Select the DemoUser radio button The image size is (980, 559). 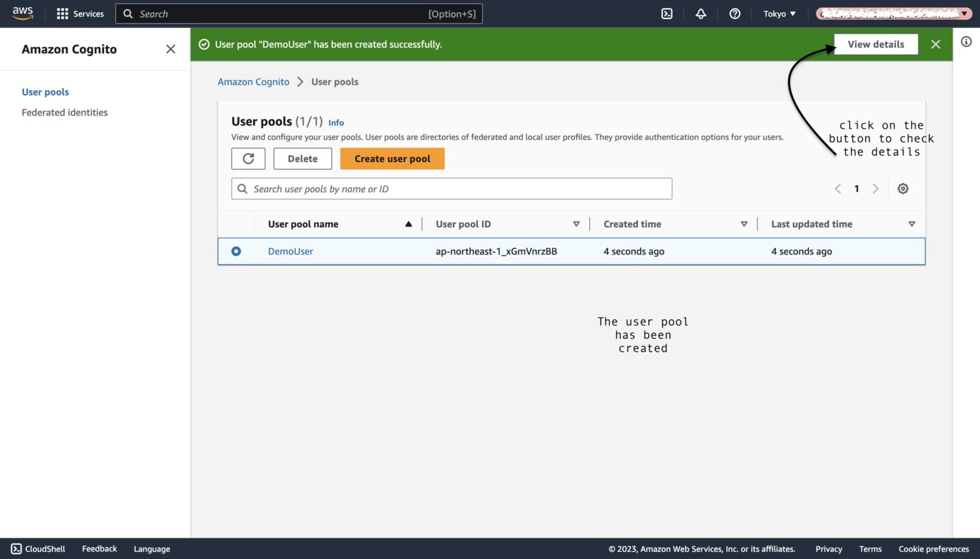coord(236,251)
